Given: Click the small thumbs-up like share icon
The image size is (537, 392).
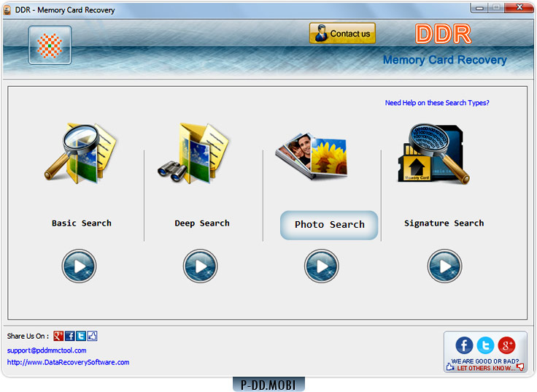Looking at the screenshot, I should (92, 336).
